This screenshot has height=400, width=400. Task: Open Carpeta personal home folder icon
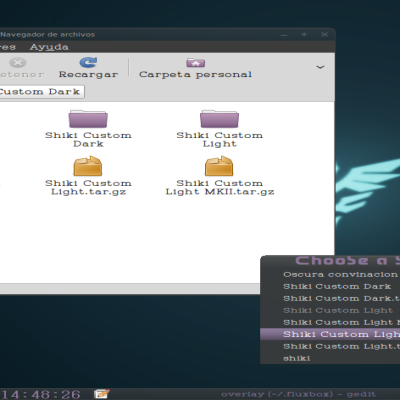pyautogui.click(x=196, y=63)
